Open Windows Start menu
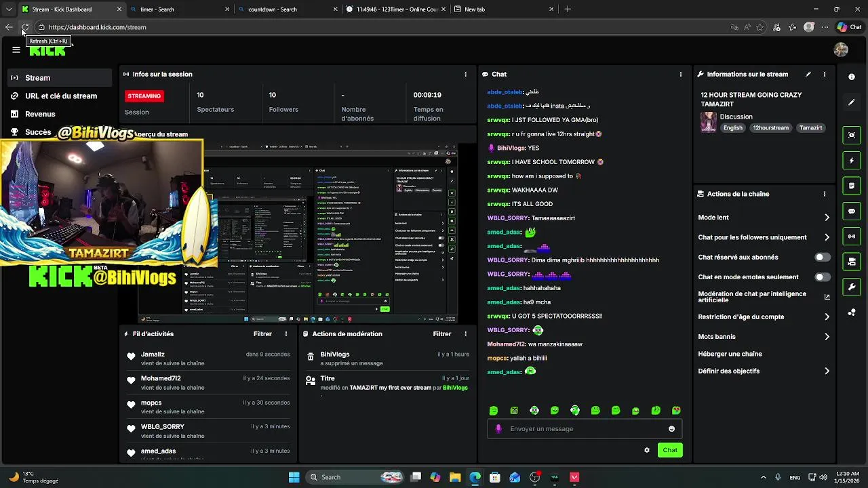The width and height of the screenshot is (868, 488). pos(294,477)
